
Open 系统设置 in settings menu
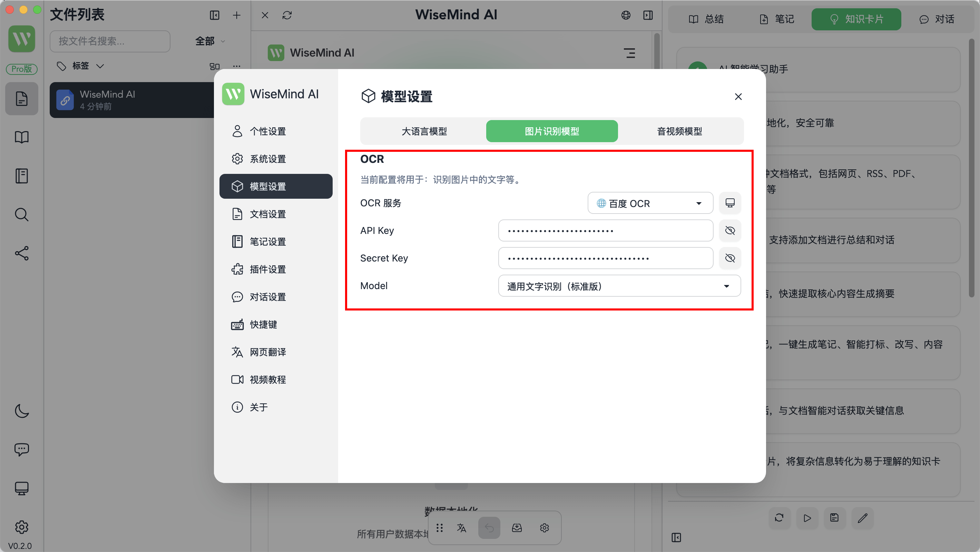(x=276, y=159)
